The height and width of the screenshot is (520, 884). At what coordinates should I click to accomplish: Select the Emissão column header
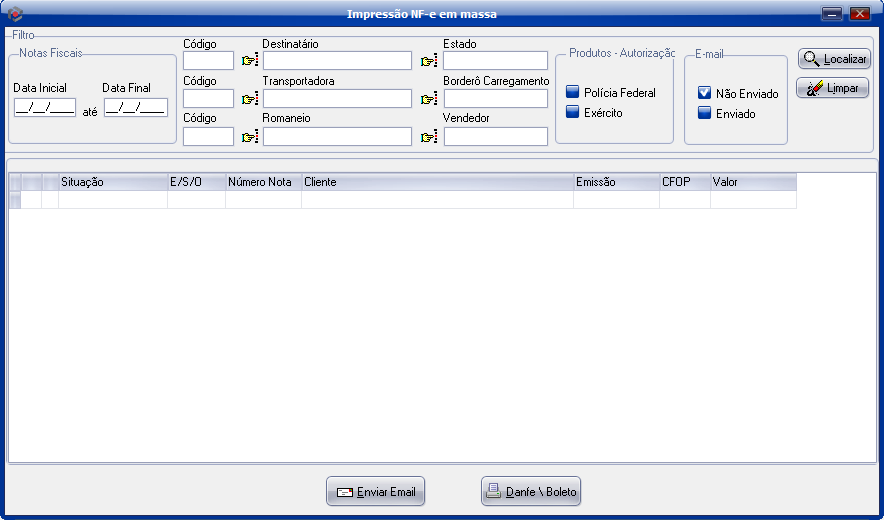[x=616, y=182]
